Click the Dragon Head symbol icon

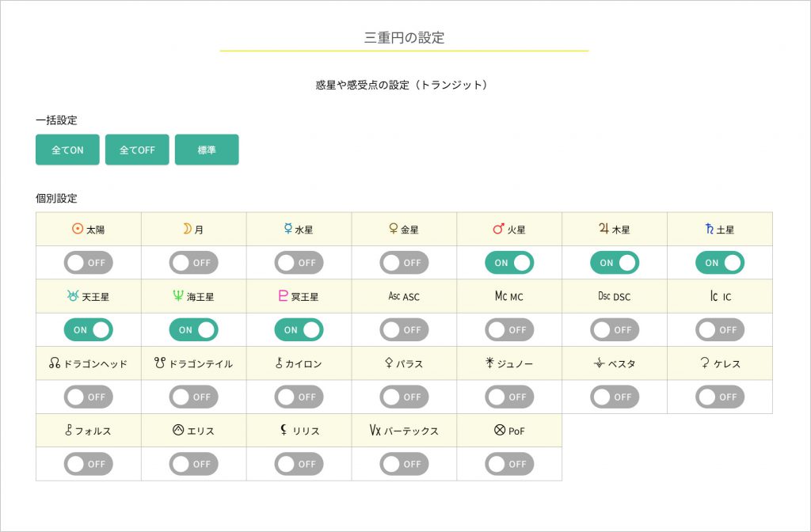pyautogui.click(x=54, y=363)
